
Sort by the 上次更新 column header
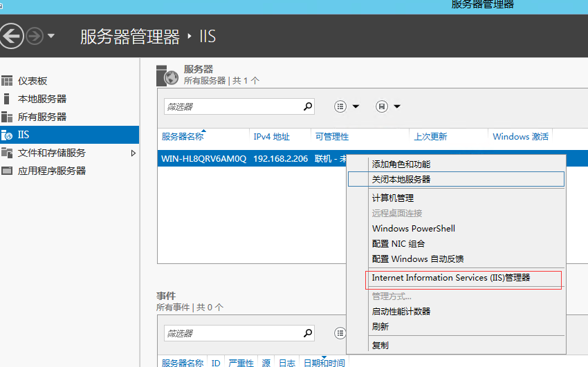[x=430, y=137]
